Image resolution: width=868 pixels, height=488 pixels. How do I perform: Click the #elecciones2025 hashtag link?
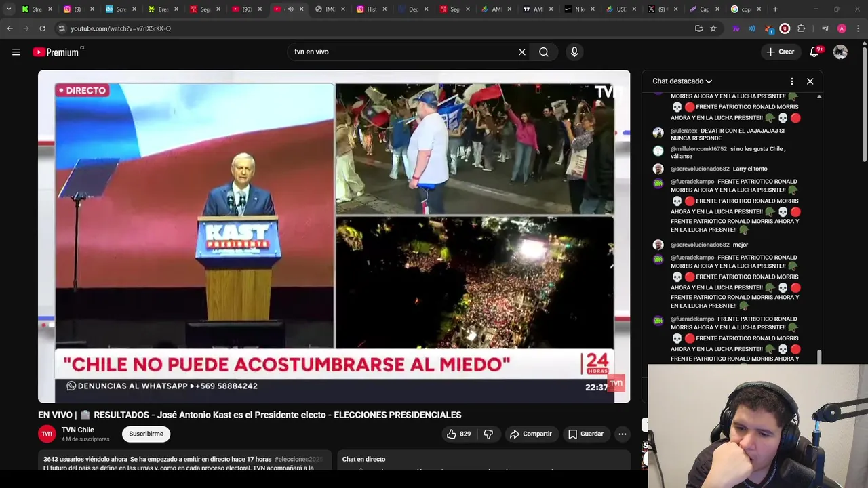click(x=298, y=459)
